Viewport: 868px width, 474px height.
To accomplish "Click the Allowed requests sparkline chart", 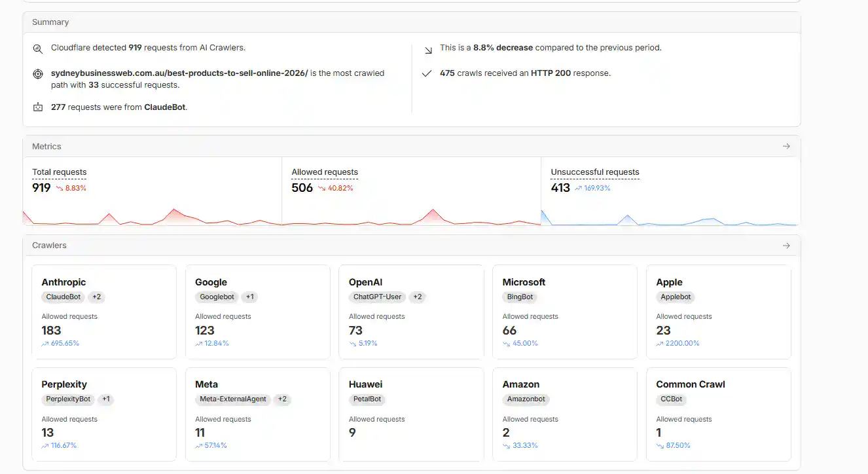I will 411,216.
